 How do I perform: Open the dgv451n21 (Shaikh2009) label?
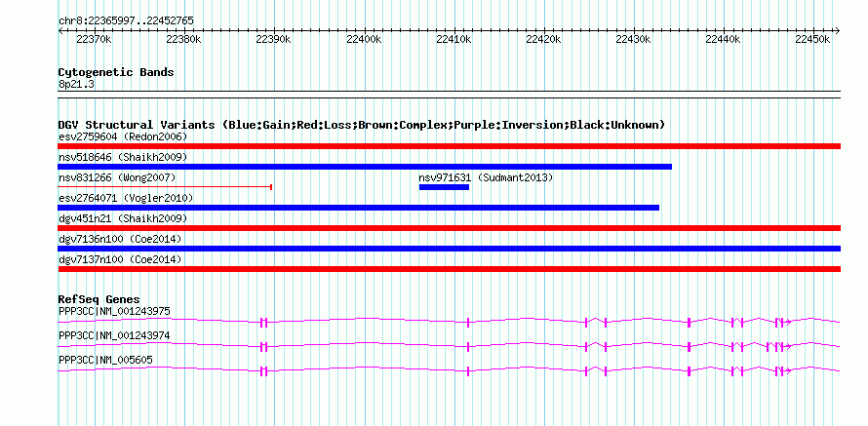pos(123,218)
